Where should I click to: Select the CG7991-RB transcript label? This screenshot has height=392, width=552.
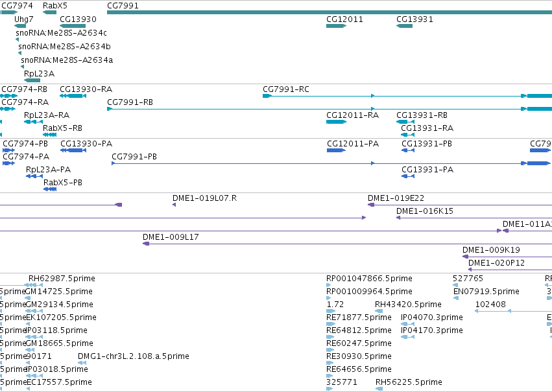(130, 102)
